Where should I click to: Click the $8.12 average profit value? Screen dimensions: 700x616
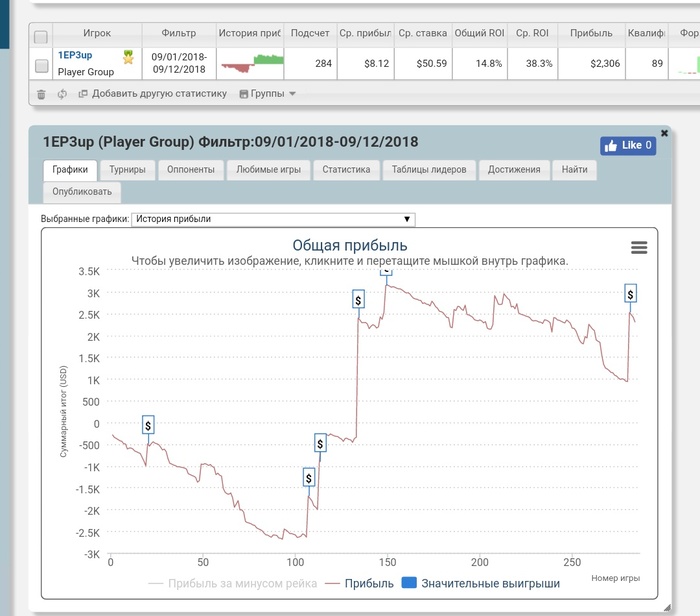[x=376, y=64]
